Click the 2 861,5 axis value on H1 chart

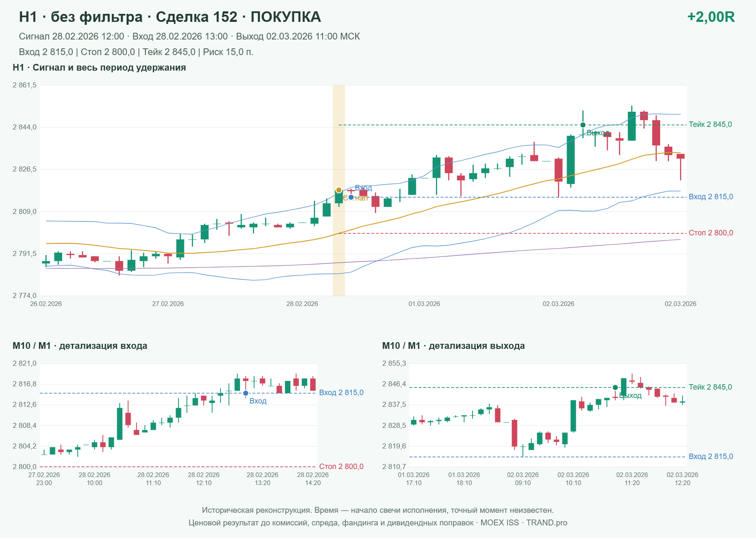coord(24,85)
